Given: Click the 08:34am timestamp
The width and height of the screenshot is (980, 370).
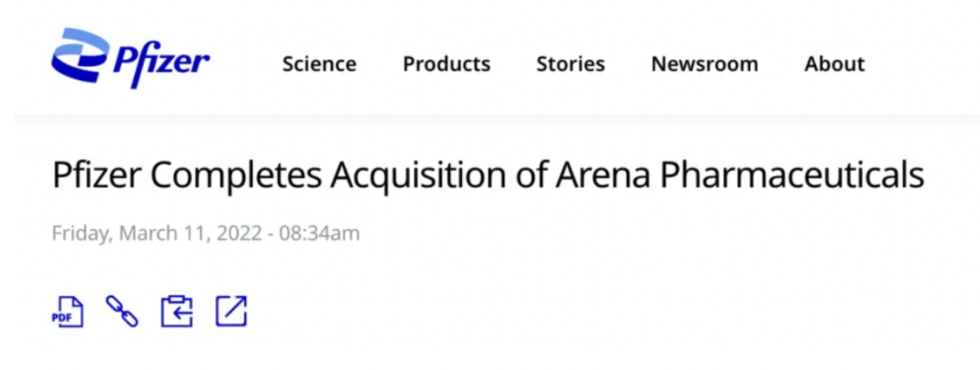Looking at the screenshot, I should pyautogui.click(x=319, y=233).
